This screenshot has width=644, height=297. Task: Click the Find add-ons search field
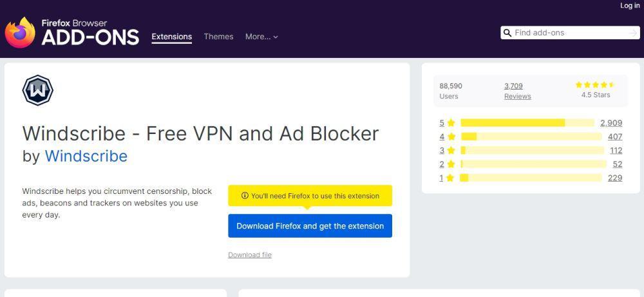[571, 33]
